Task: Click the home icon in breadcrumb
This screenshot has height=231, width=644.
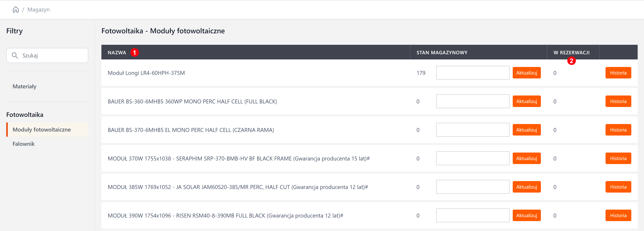Action: coord(15,10)
